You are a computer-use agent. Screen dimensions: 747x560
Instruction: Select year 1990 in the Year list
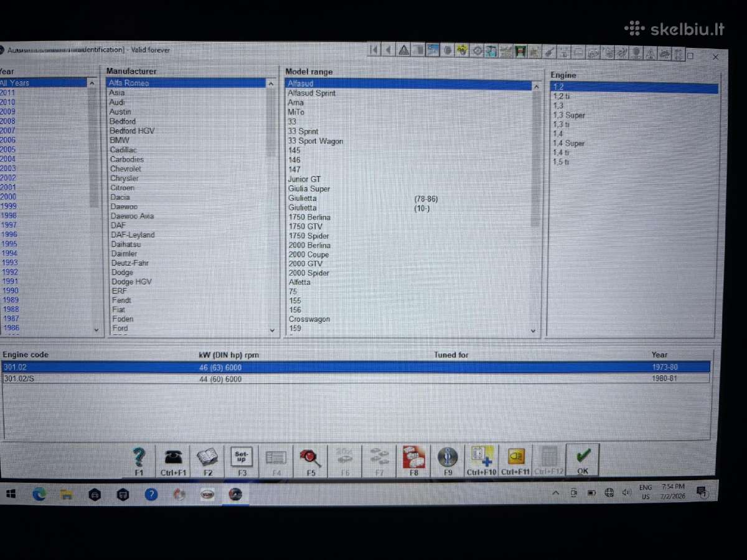(10, 291)
